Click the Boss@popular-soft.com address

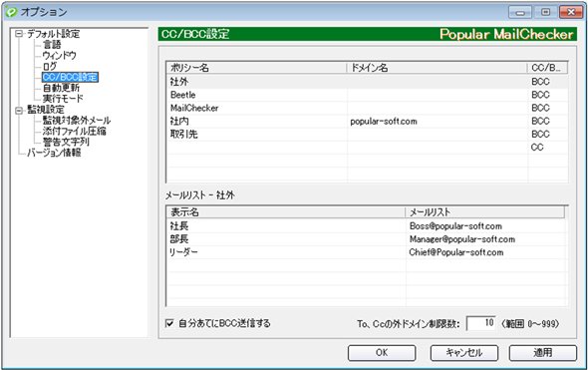(x=455, y=226)
